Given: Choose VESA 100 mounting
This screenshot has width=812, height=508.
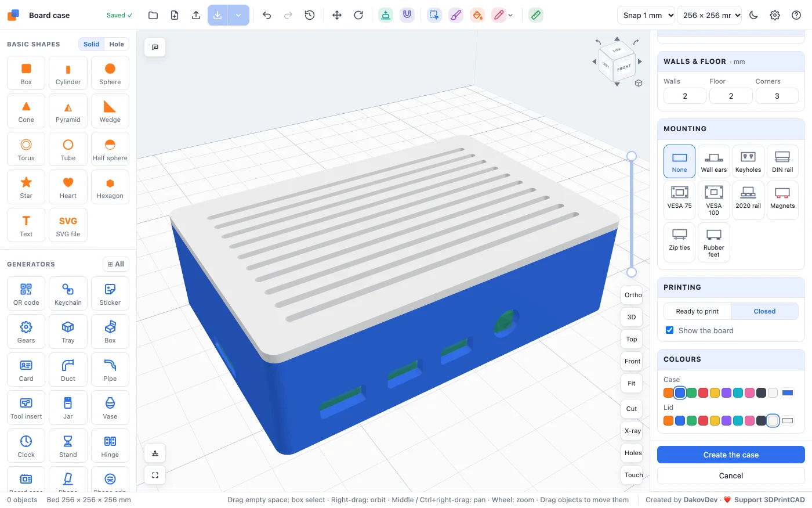Looking at the screenshot, I should click(713, 200).
